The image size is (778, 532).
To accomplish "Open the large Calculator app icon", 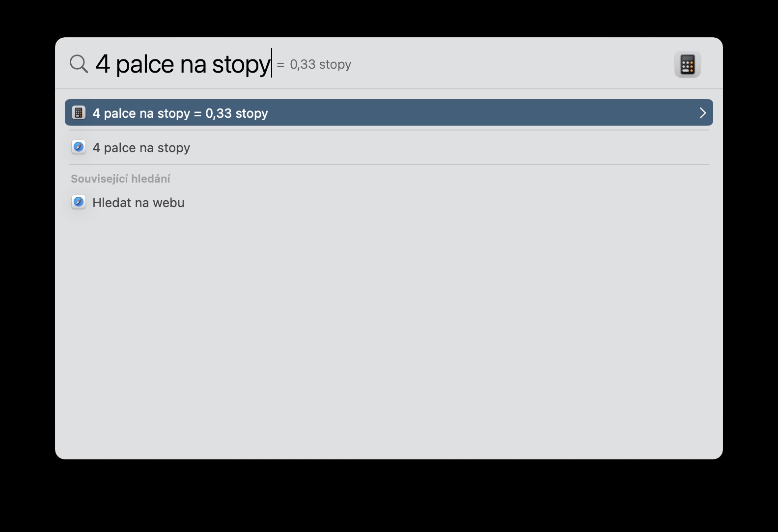I will click(687, 64).
